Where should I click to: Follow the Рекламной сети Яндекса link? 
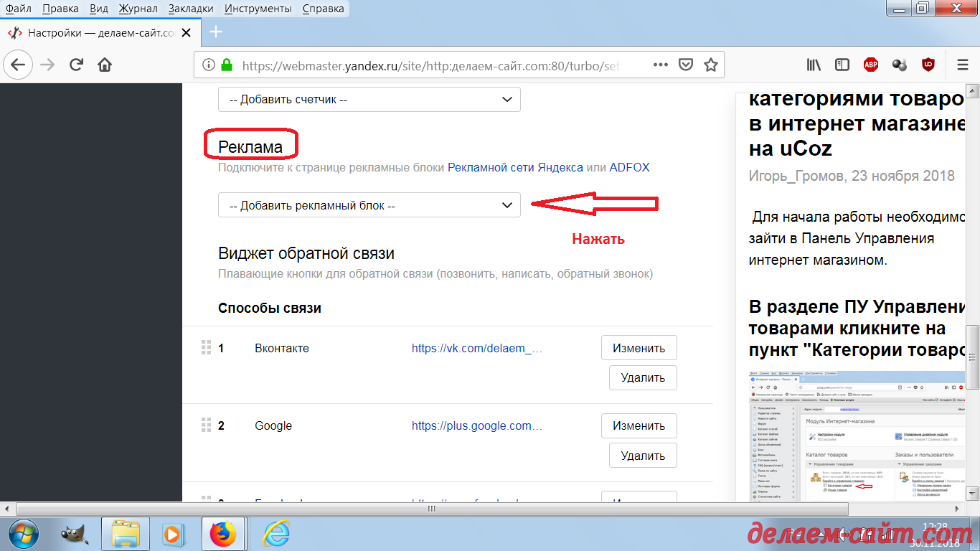(x=515, y=167)
